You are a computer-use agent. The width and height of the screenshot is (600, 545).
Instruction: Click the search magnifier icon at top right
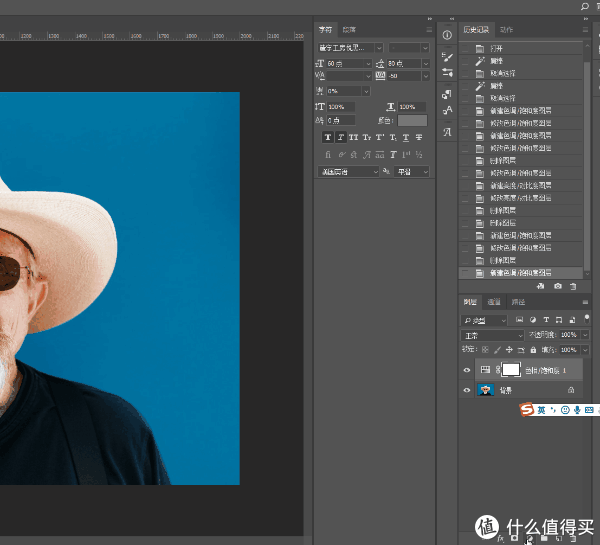[585, 6]
